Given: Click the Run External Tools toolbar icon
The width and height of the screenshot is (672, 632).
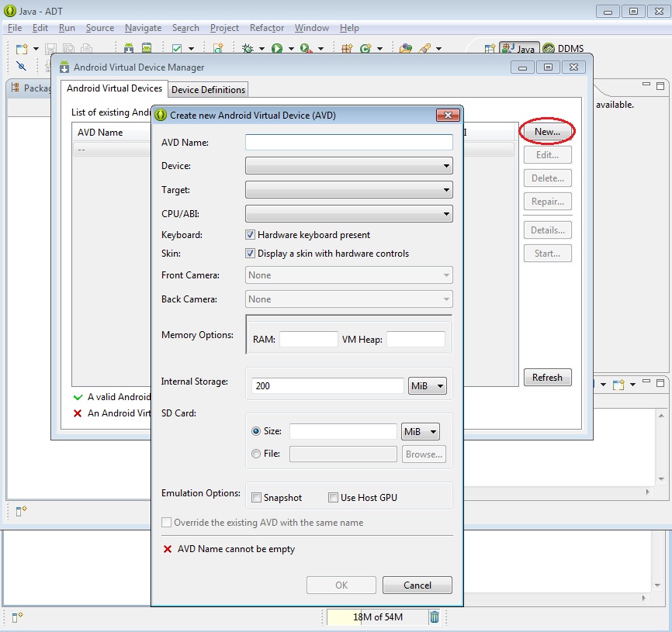Looking at the screenshot, I should (306, 48).
